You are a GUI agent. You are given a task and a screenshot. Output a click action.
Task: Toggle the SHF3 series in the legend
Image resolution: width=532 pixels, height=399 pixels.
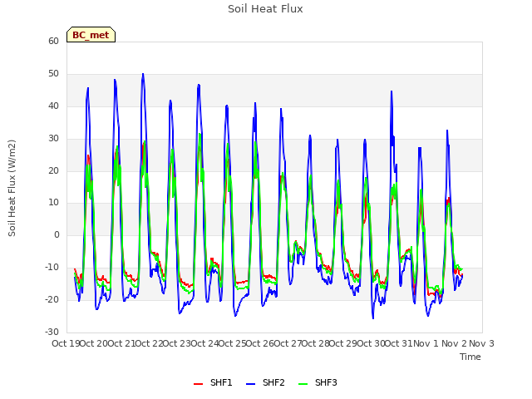pos(318,382)
